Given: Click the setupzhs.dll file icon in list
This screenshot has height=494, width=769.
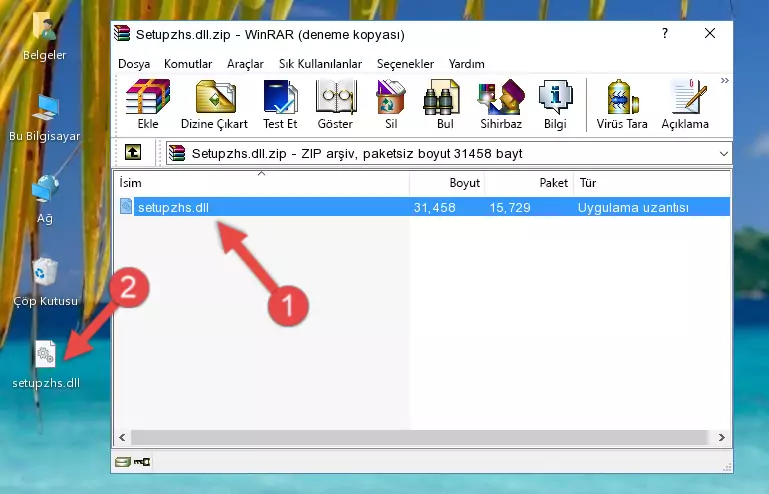Looking at the screenshot, I should pyautogui.click(x=126, y=207).
